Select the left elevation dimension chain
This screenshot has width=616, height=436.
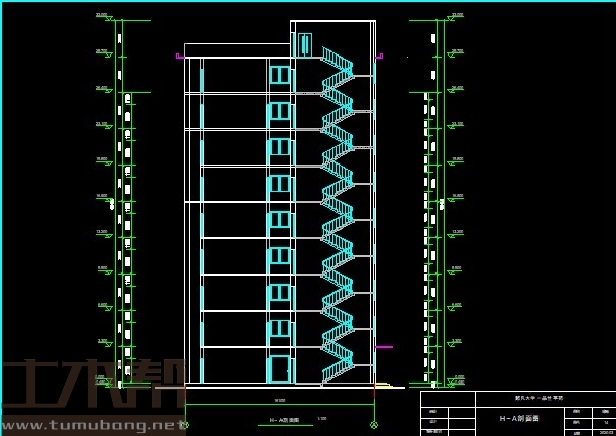click(121, 200)
